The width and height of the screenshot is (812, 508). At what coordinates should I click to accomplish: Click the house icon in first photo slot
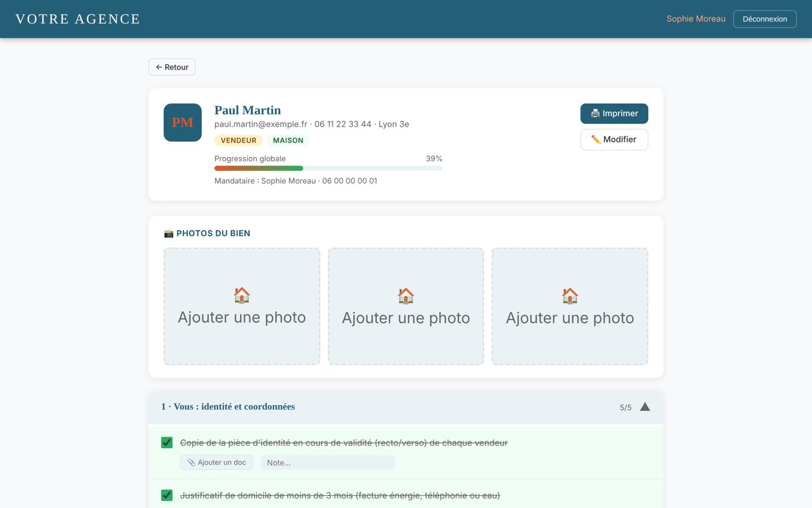242,296
